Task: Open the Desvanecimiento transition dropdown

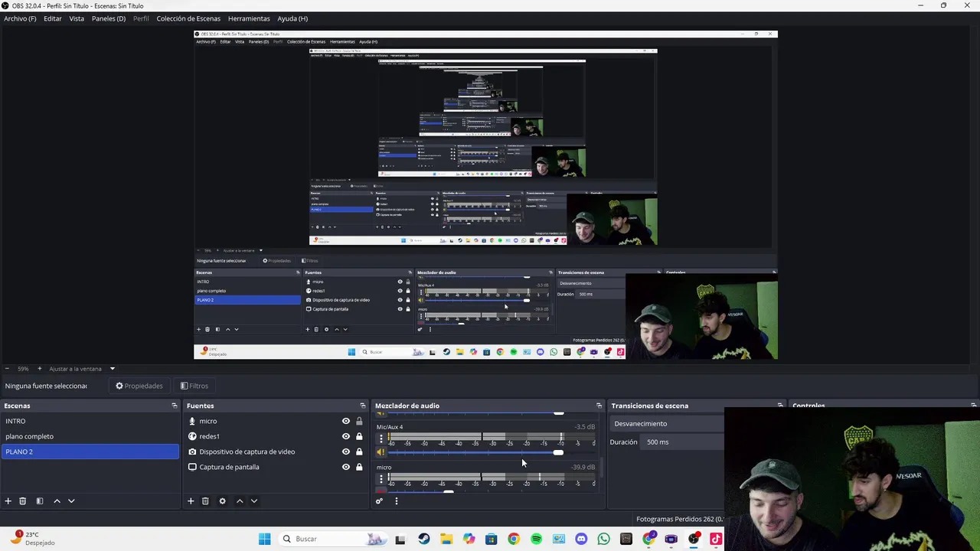Action: [x=666, y=423]
